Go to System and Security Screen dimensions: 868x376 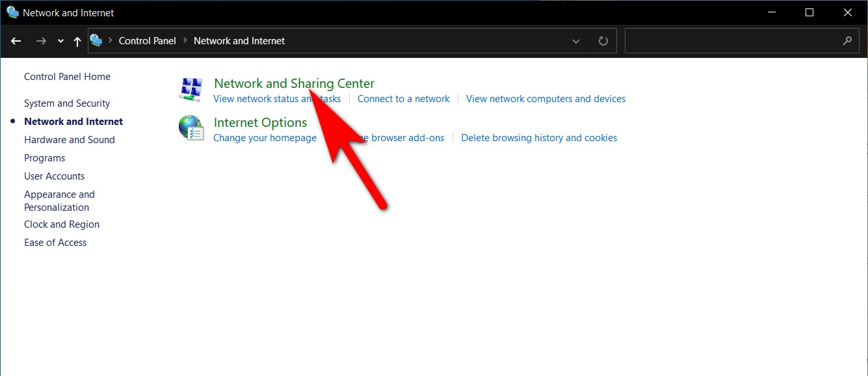click(x=67, y=103)
